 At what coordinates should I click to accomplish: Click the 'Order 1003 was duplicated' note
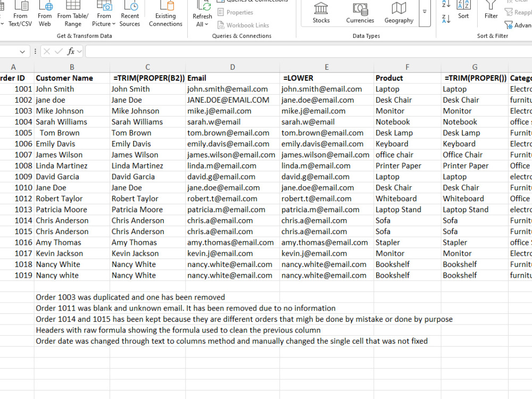coord(130,297)
